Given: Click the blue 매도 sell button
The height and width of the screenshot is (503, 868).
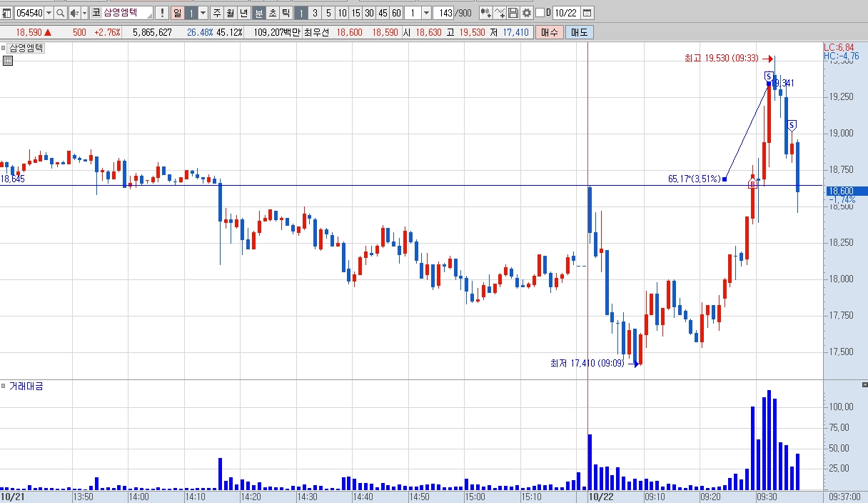Looking at the screenshot, I should [x=578, y=32].
